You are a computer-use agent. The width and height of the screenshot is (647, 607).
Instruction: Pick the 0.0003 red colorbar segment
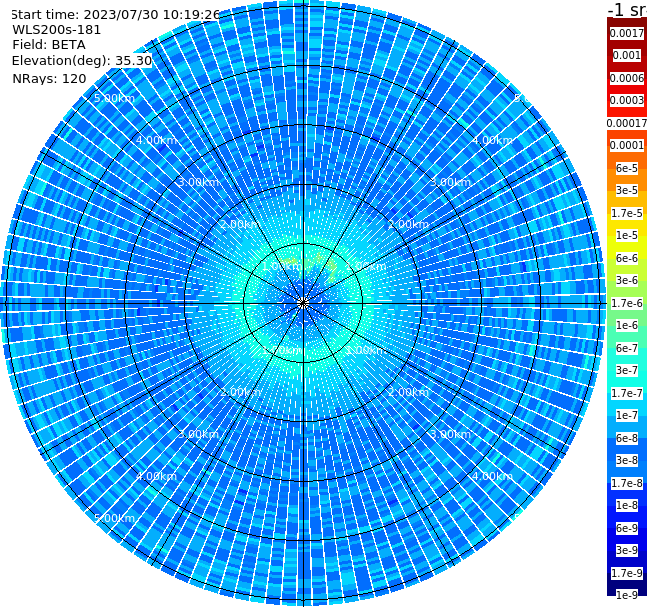tap(627, 100)
